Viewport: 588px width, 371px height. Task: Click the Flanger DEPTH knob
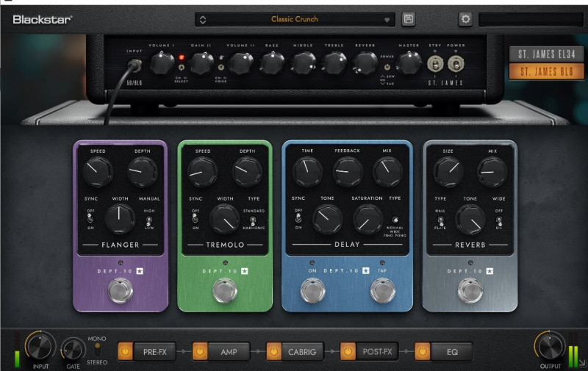(x=143, y=172)
